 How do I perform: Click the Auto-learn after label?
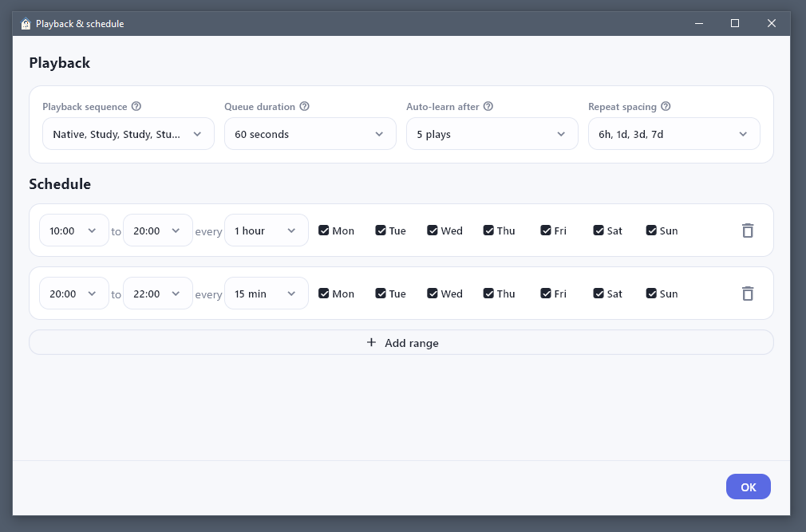point(443,107)
